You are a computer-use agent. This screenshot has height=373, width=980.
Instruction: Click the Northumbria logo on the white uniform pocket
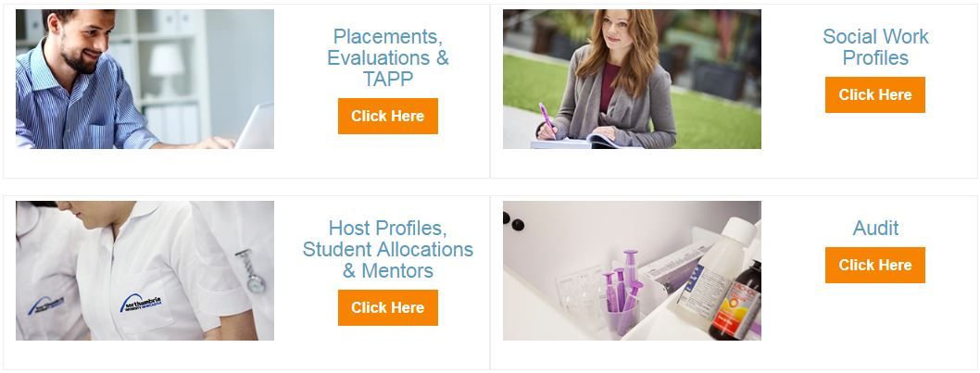click(141, 303)
